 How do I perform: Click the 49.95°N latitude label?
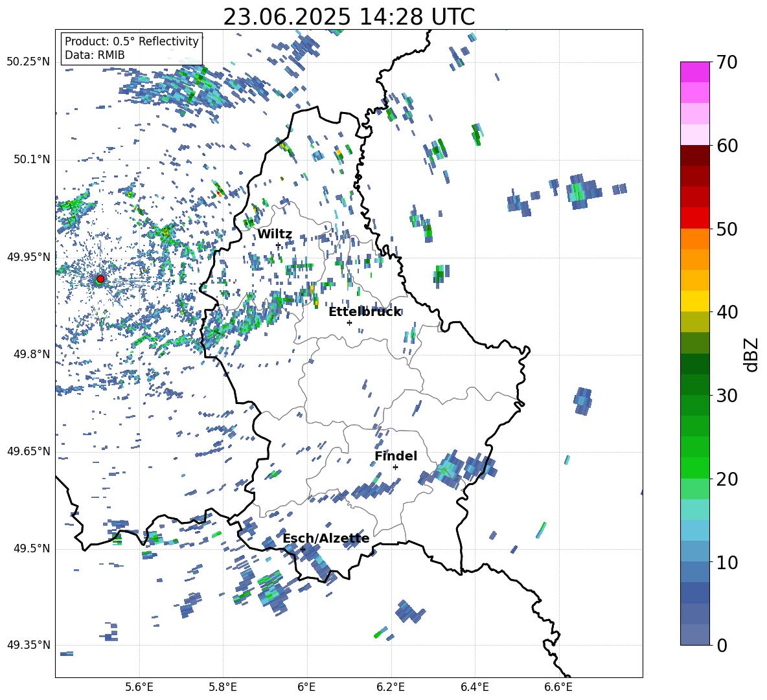[29, 257]
